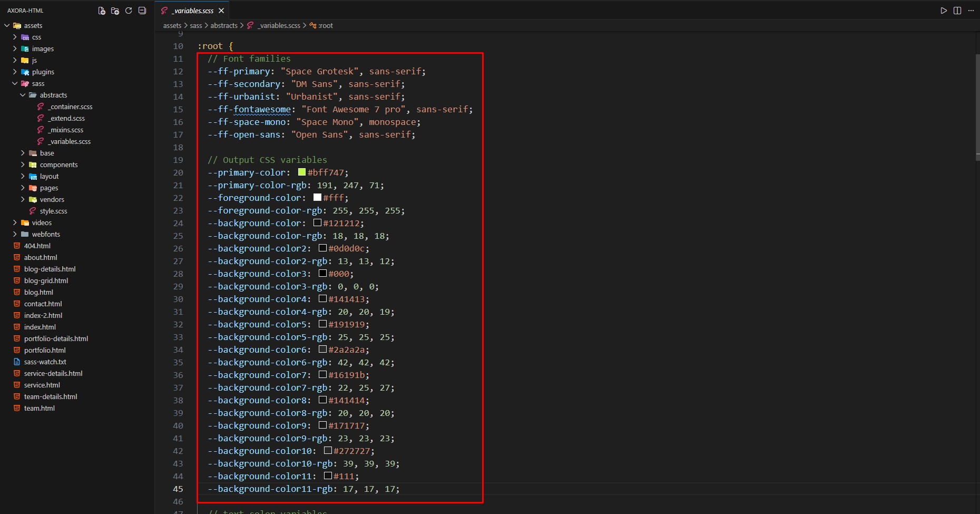Viewport: 980px width, 514px height.
Task: Open the editor More Actions ellipsis menu
Action: [971, 11]
